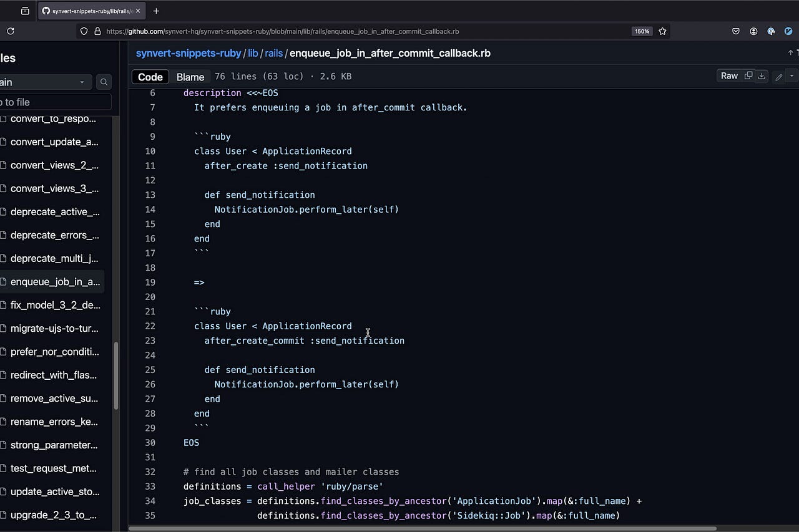Image resolution: width=799 pixels, height=532 pixels.
Task: Edit this file with the pencil icon
Action: [778, 77]
